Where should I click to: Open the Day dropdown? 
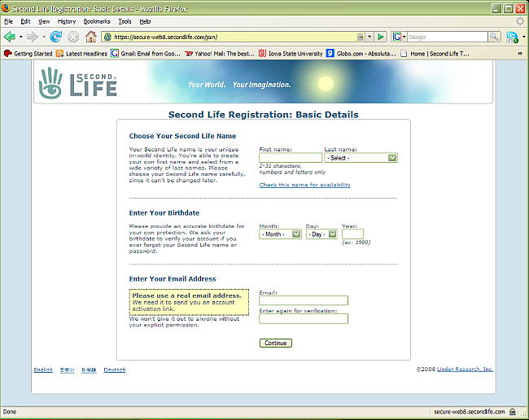(321, 234)
